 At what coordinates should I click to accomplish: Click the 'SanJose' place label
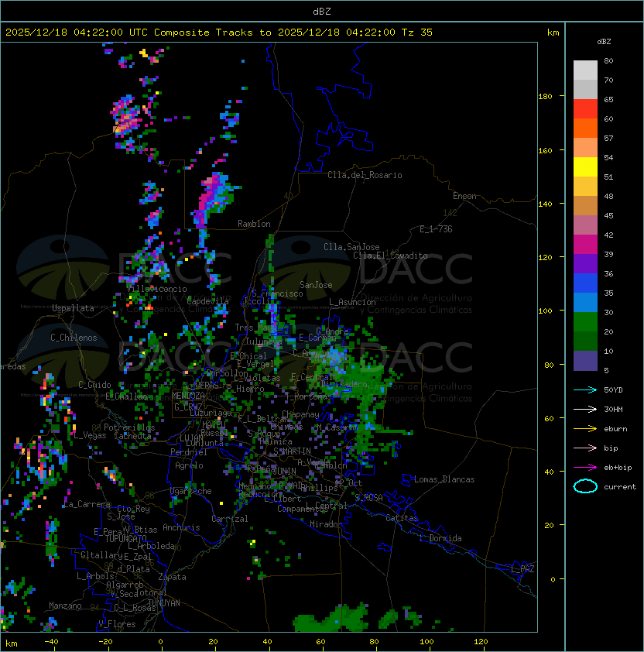click(316, 285)
